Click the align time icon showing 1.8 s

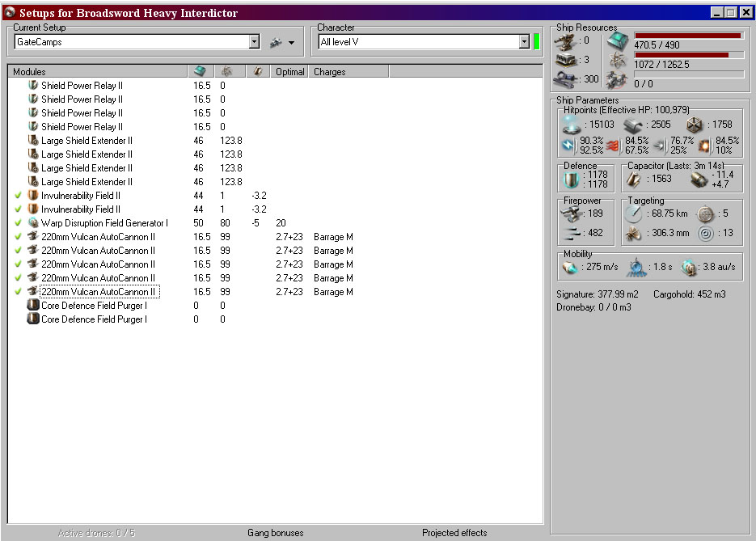tap(636, 267)
